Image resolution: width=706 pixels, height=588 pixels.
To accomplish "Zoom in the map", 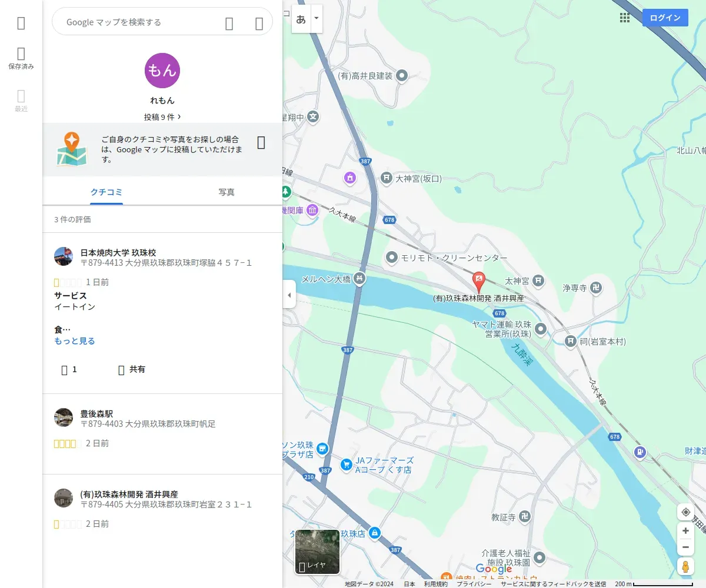I will [x=685, y=531].
